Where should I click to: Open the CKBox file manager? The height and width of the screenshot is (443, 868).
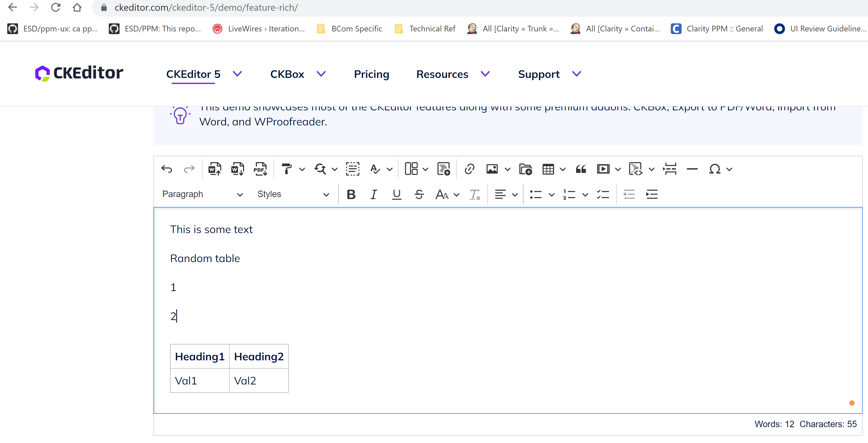525,169
